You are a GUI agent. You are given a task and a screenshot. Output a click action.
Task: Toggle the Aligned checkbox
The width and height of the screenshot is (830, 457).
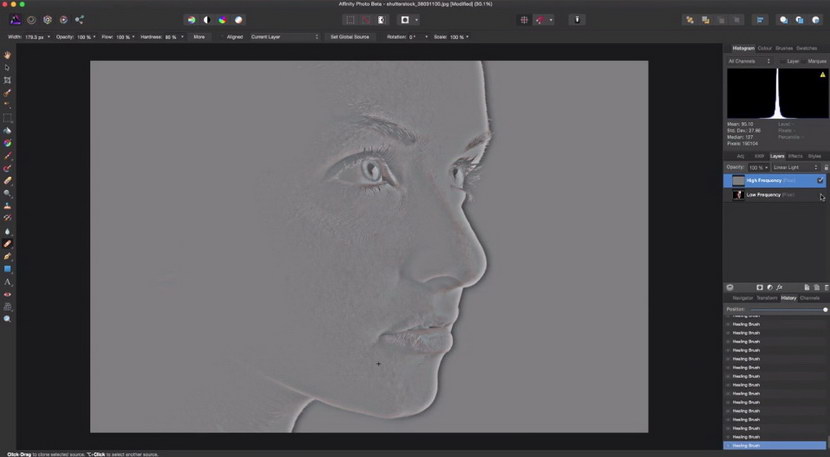(223, 37)
